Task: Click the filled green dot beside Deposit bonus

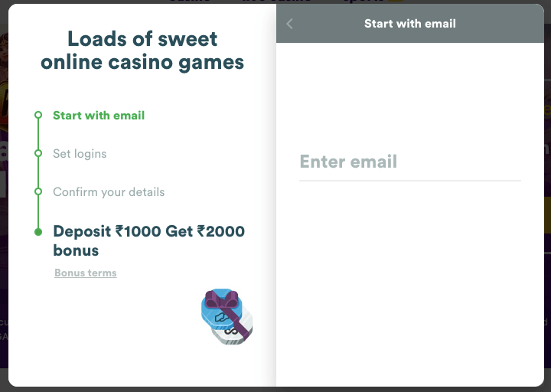Action: 38,232
